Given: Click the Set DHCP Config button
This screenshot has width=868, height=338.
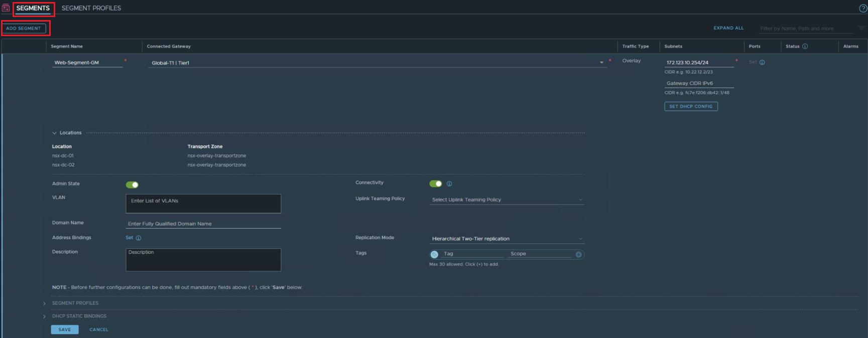Looking at the screenshot, I should click(691, 106).
